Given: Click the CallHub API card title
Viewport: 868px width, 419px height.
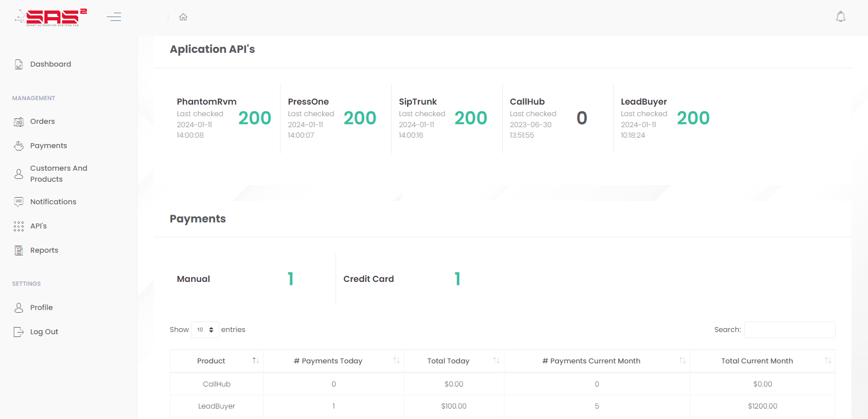Looking at the screenshot, I should pyautogui.click(x=528, y=102).
